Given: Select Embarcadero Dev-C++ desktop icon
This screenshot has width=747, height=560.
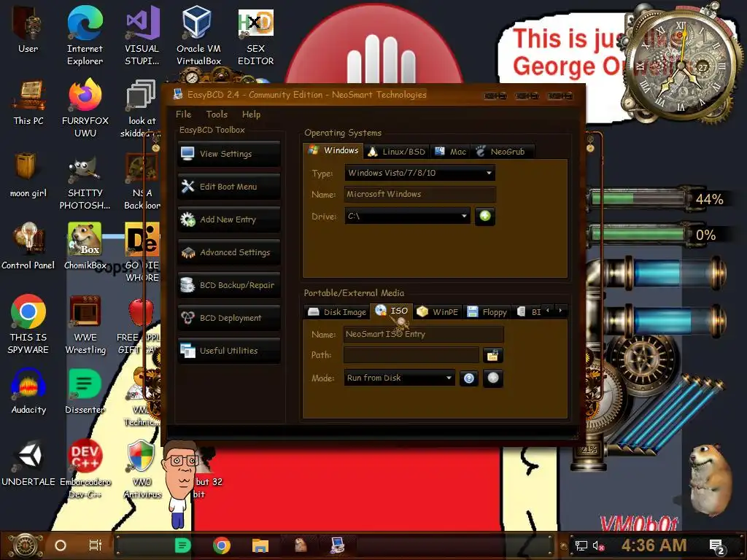Looking at the screenshot, I should 85,470.
